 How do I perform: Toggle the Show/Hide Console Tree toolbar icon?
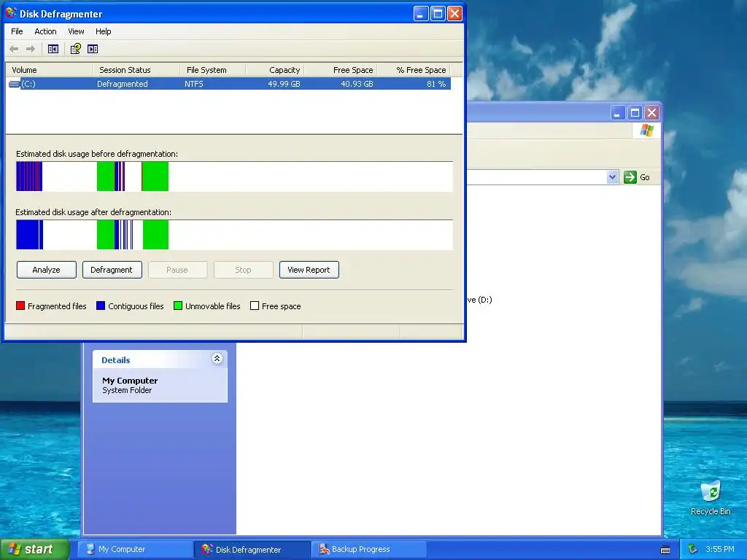tap(53, 49)
